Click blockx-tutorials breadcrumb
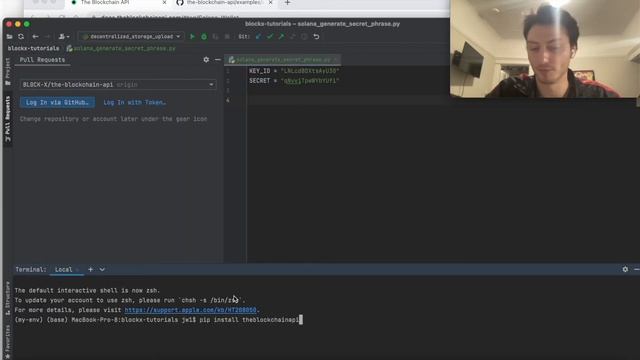The height and width of the screenshot is (360, 640). click(x=33, y=48)
